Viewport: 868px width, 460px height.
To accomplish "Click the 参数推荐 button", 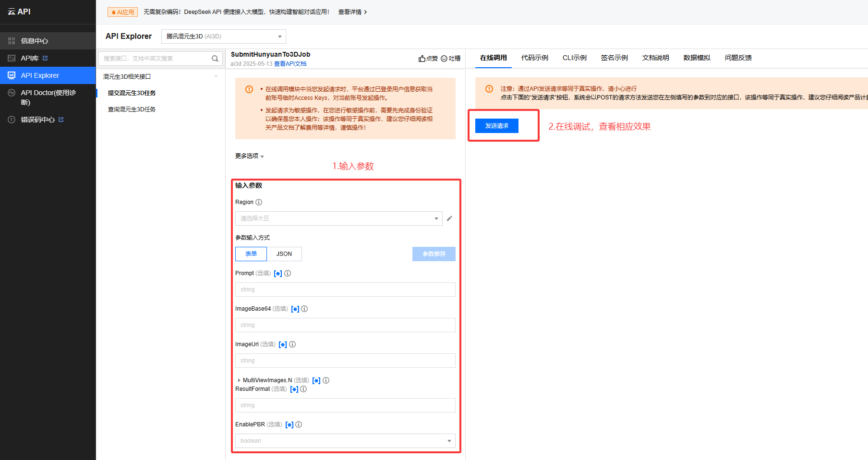I will [x=434, y=254].
